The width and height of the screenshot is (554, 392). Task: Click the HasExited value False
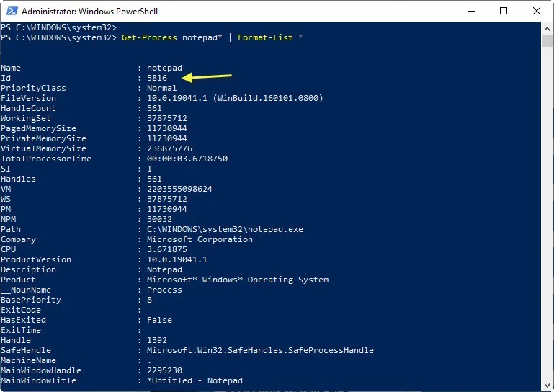click(x=159, y=320)
